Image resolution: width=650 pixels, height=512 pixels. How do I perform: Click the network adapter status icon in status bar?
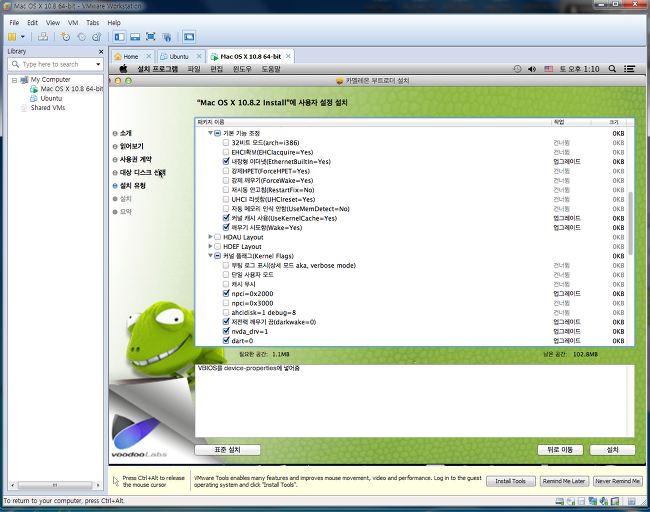click(592, 501)
